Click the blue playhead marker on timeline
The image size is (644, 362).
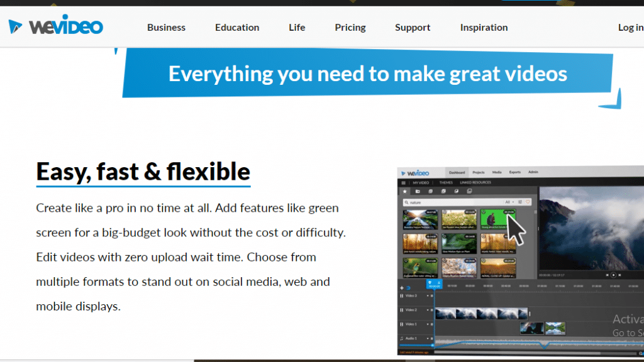[x=434, y=284]
